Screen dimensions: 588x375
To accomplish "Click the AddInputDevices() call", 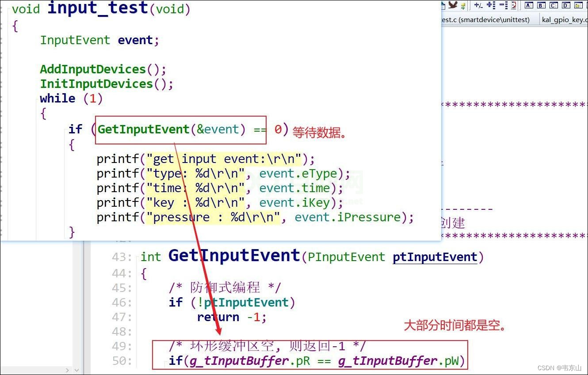I will pos(103,69).
